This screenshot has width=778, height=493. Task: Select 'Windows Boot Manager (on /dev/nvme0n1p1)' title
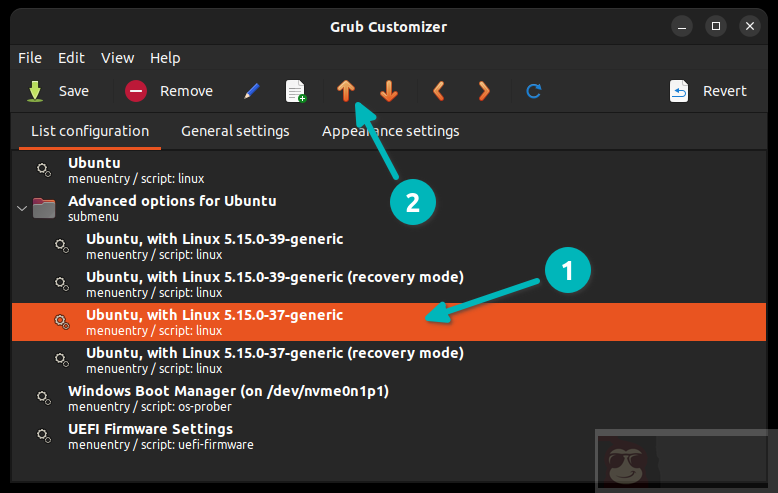tap(228, 391)
